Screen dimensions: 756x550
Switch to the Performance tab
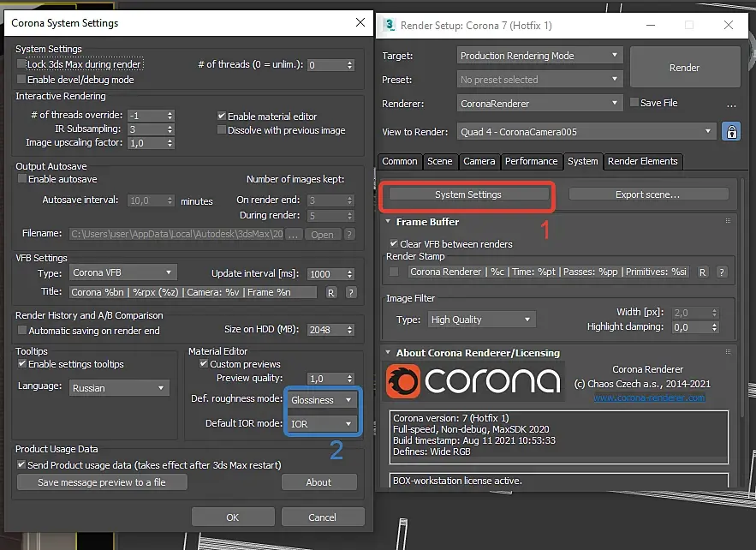pos(532,161)
